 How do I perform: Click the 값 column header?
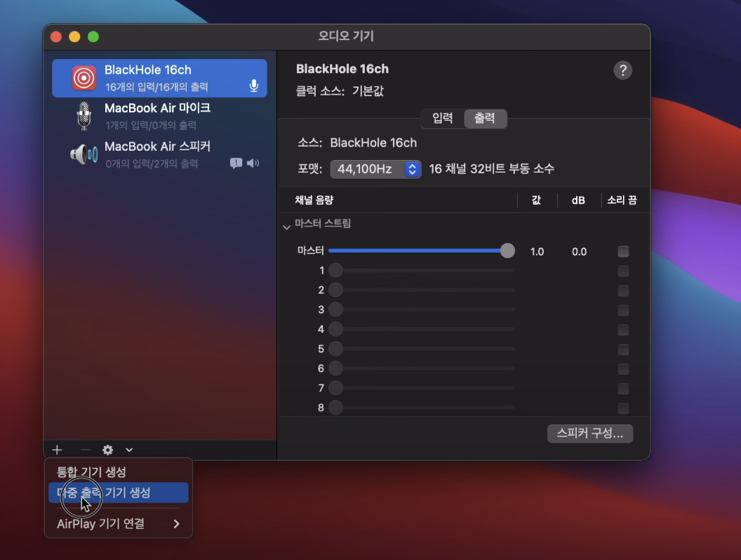point(536,200)
